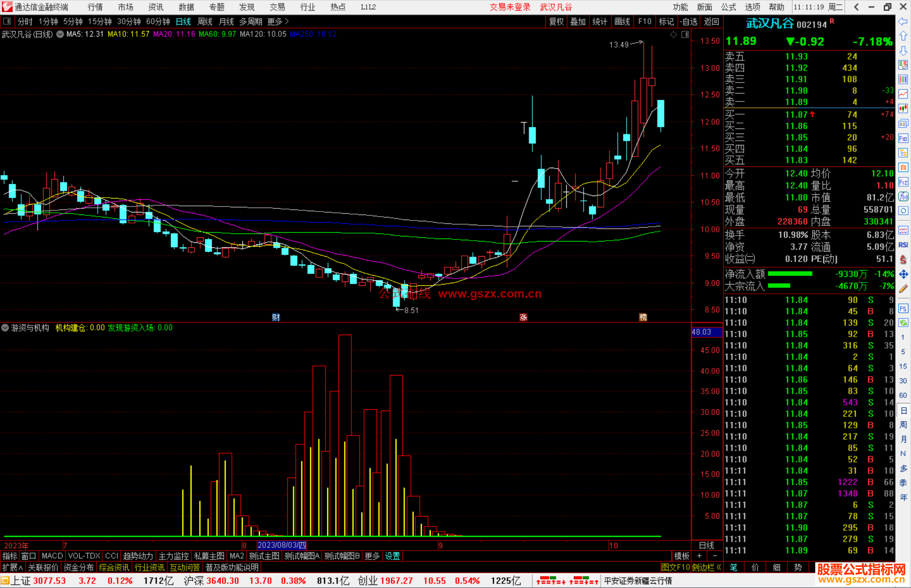This screenshot has height=588, width=911.
Task: Switch to 15-minute period in sidebar
Action: tap(903, 366)
